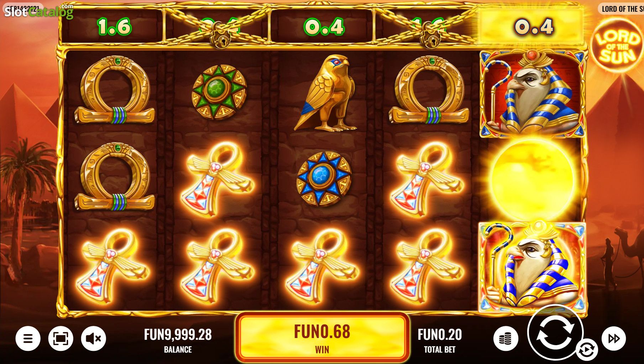Unmute the game sound
This screenshot has height=364, width=644.
(x=94, y=338)
